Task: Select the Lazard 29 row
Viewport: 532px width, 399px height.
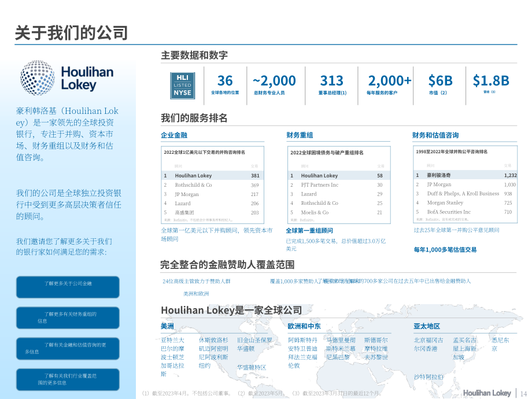Action: coord(339,194)
